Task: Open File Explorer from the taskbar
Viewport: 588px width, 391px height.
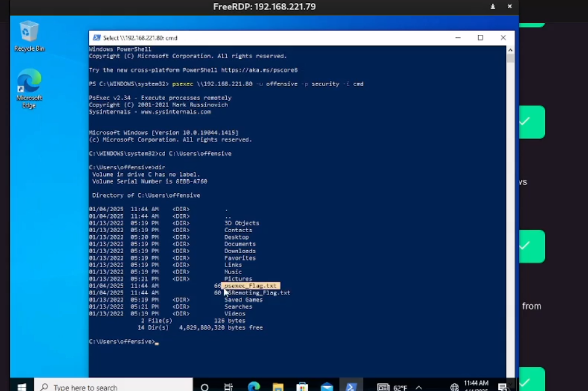Action: click(x=278, y=387)
